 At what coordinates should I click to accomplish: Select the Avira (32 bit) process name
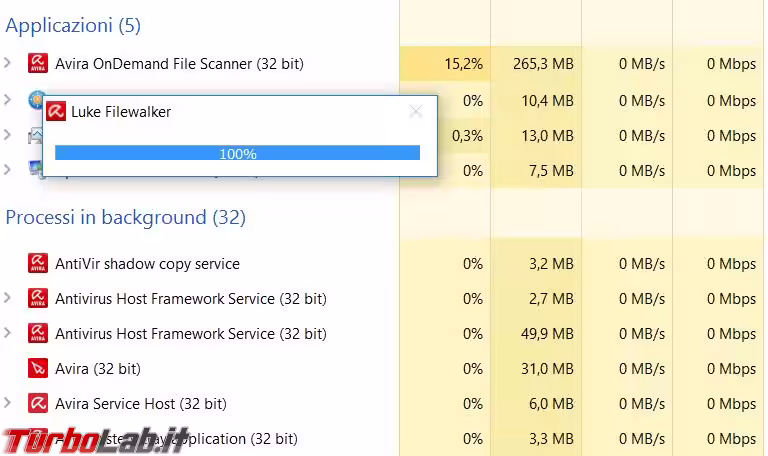coord(97,369)
